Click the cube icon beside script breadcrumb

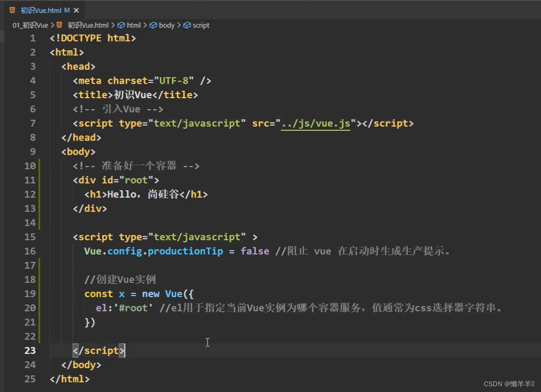[x=187, y=25]
